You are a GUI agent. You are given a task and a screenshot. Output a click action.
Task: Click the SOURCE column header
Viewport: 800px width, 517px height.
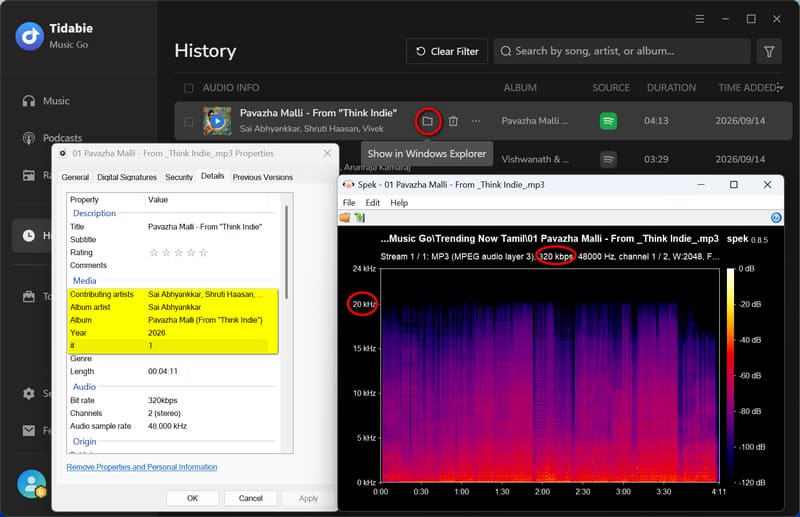[x=611, y=88]
